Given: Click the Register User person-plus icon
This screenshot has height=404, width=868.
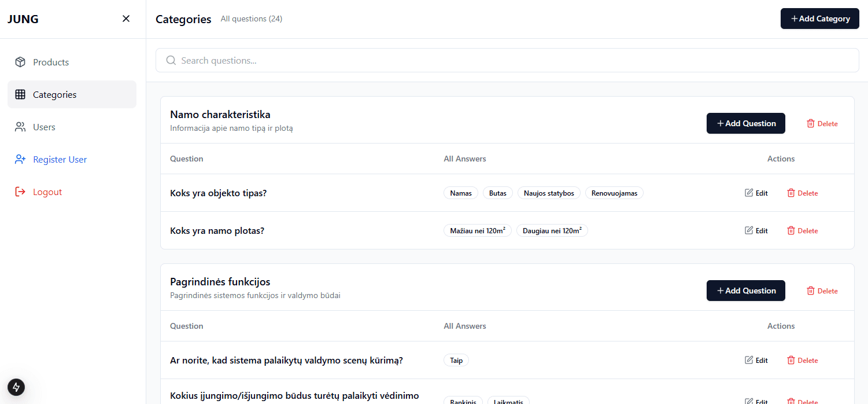Looking at the screenshot, I should pos(20,159).
